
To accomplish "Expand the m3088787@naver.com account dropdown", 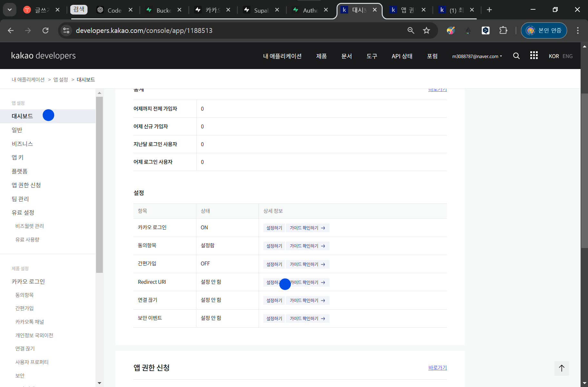I will pyautogui.click(x=477, y=56).
